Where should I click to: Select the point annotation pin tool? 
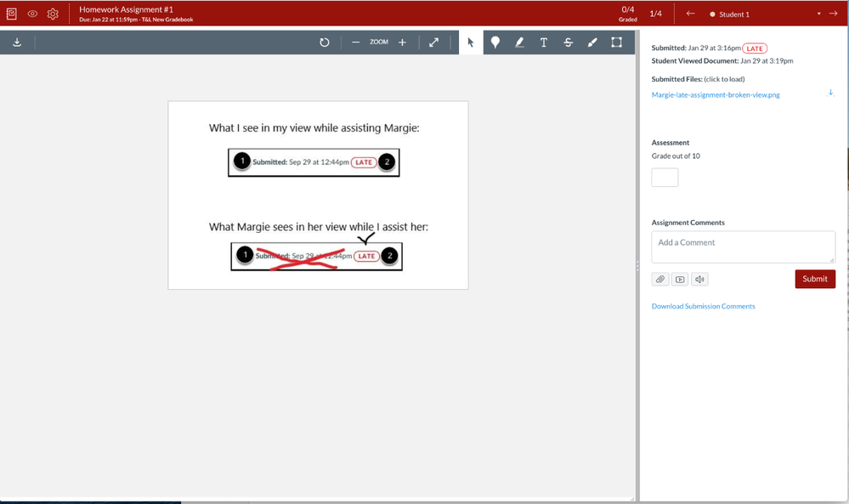[495, 42]
